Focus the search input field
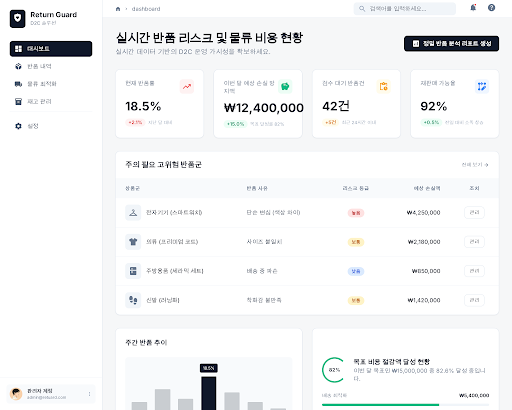Image resolution: width=512 pixels, height=410 pixels. (x=405, y=9)
